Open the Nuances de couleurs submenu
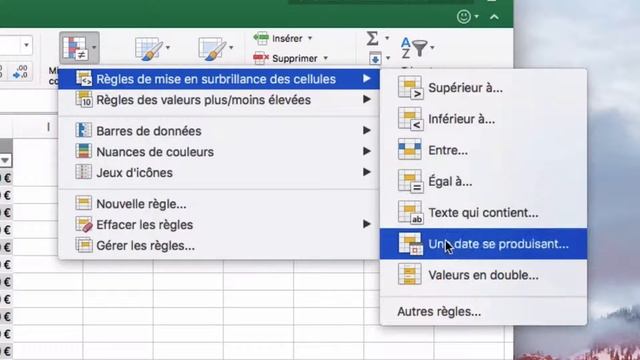Image resolution: width=640 pixels, height=360 pixels. (x=219, y=151)
